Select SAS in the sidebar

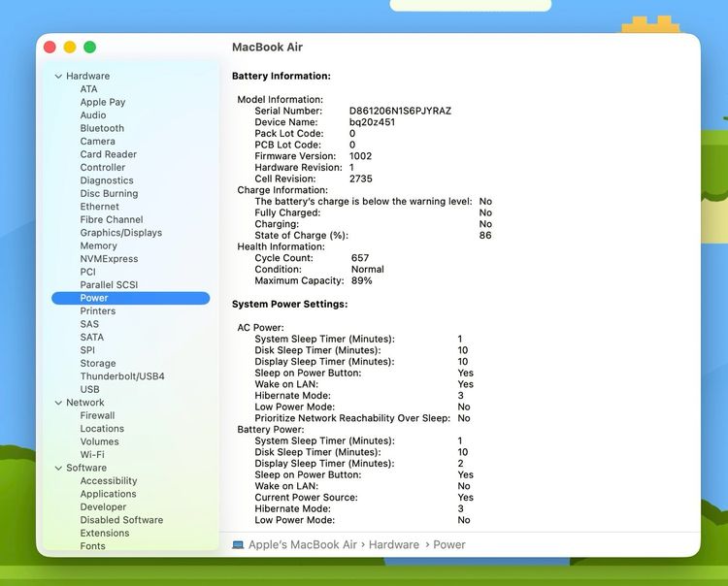[89, 324]
